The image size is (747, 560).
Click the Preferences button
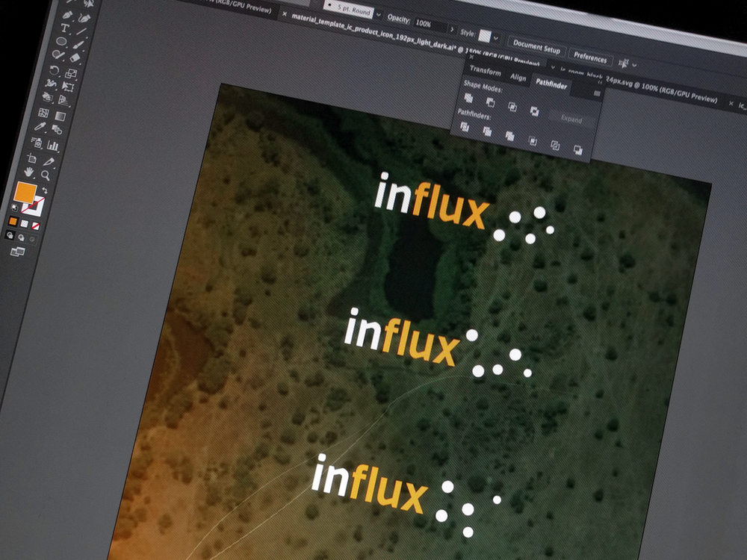(x=590, y=57)
